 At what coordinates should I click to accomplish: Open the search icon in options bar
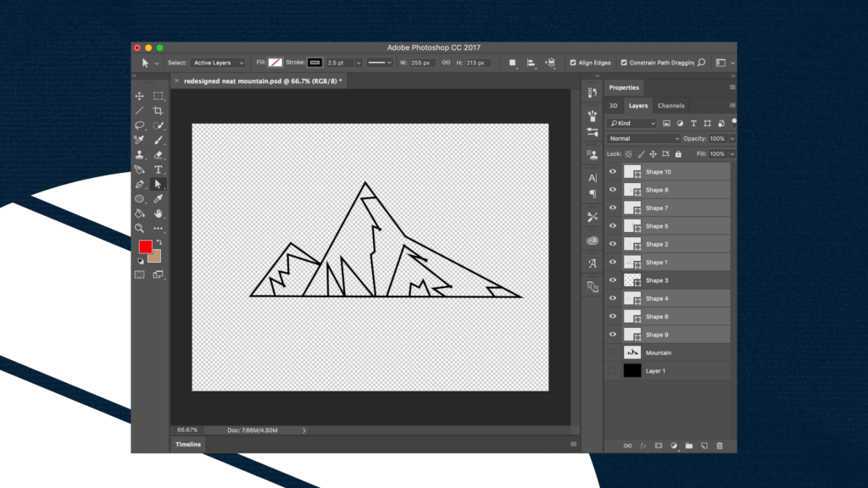[701, 63]
